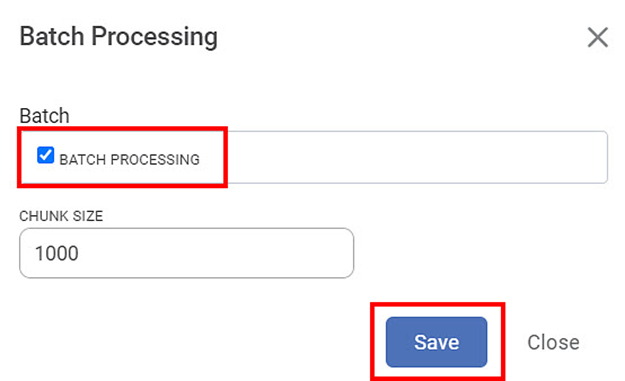Click empty area of the Batch option box
Image resolution: width=625 pixels, height=381 pixels.
point(415,157)
